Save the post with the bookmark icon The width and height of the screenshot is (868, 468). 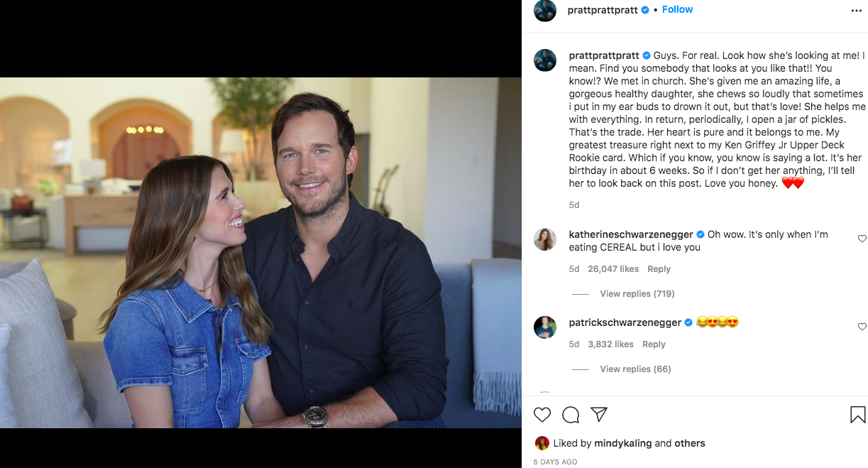(x=857, y=415)
